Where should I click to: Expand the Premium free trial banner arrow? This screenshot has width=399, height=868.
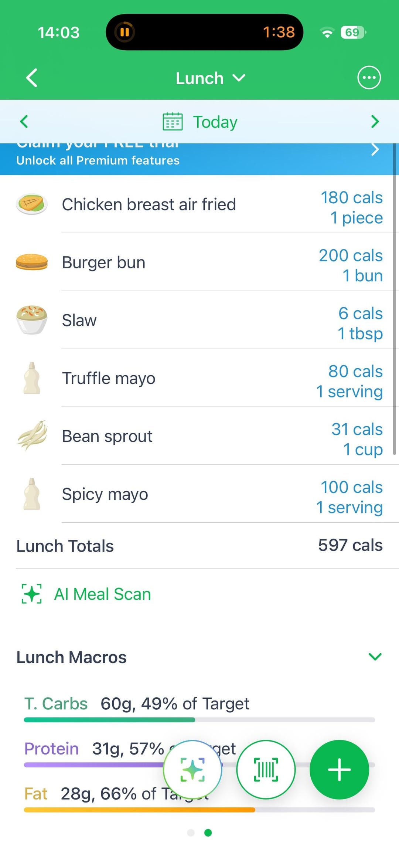pos(375,150)
